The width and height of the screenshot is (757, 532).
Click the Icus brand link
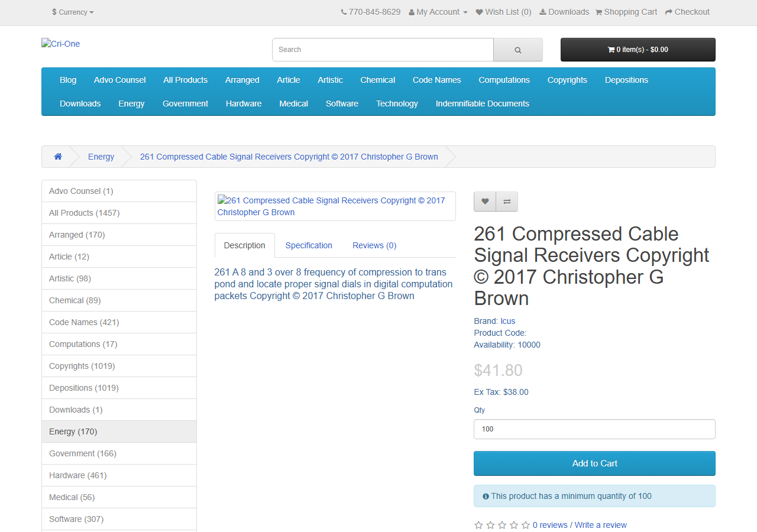tap(507, 321)
